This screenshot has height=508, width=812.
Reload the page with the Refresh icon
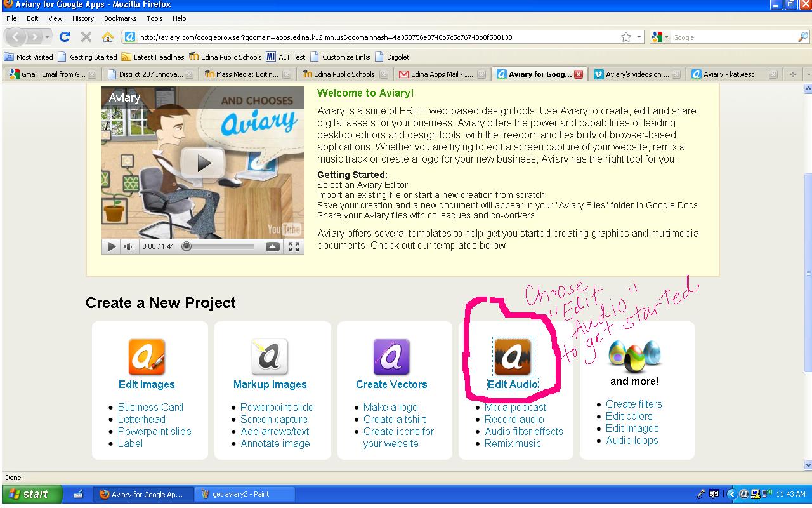click(x=65, y=37)
